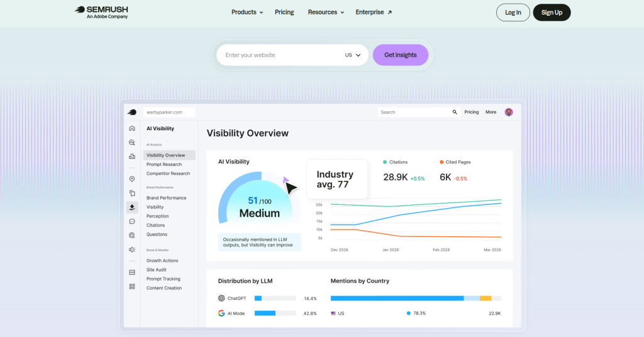The height and width of the screenshot is (337, 644).
Task: Open the chat bubble sidebar icon
Action: [132, 222]
